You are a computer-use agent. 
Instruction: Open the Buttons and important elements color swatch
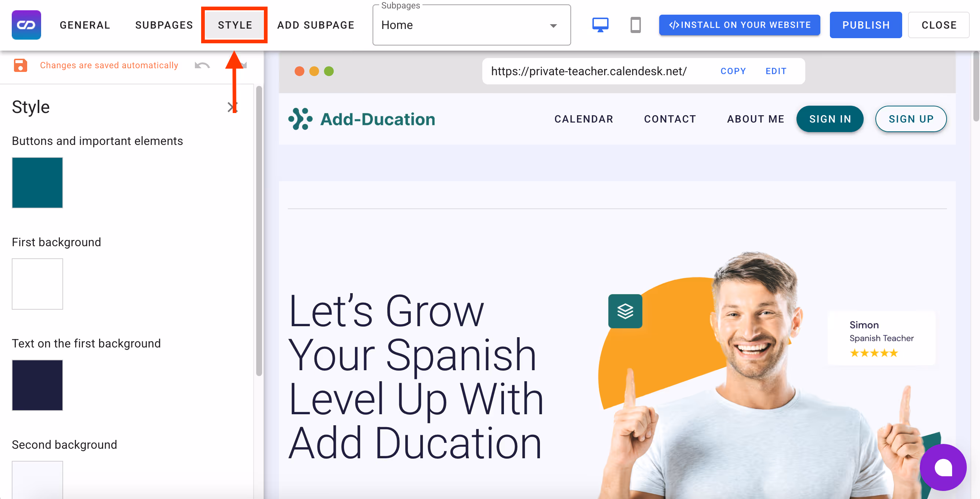[37, 183]
